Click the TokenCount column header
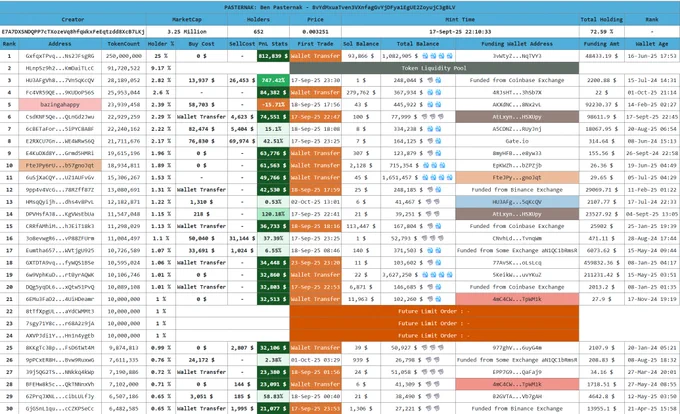 [x=124, y=44]
